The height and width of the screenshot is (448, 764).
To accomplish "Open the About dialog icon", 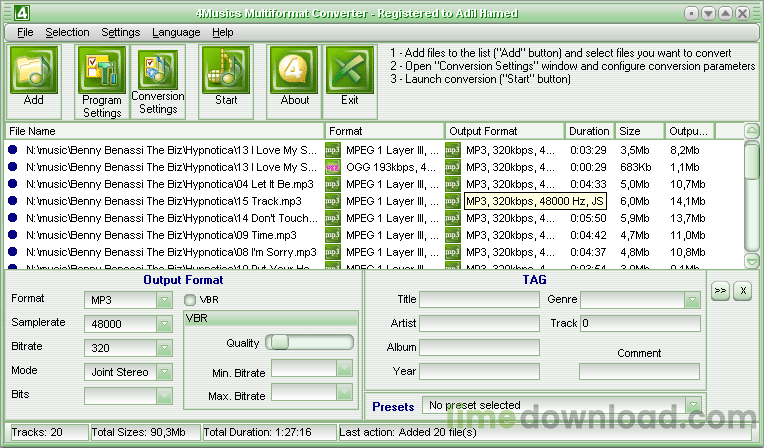I will (x=294, y=70).
